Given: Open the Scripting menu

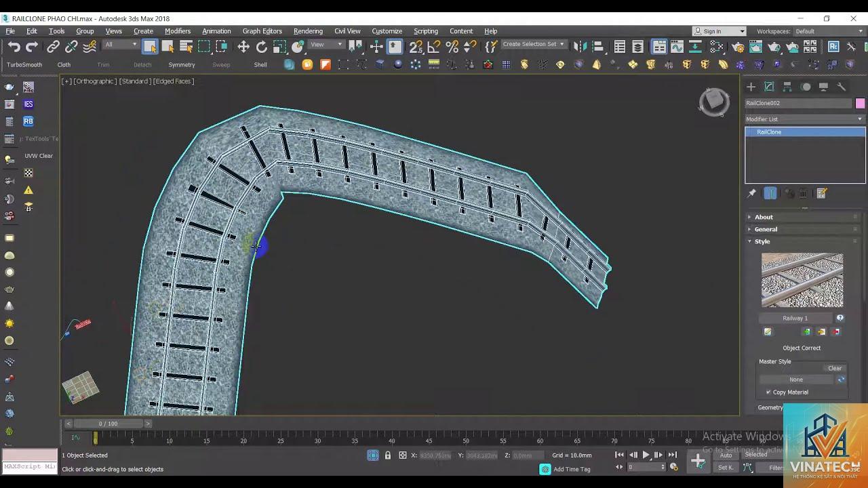Looking at the screenshot, I should coord(426,31).
